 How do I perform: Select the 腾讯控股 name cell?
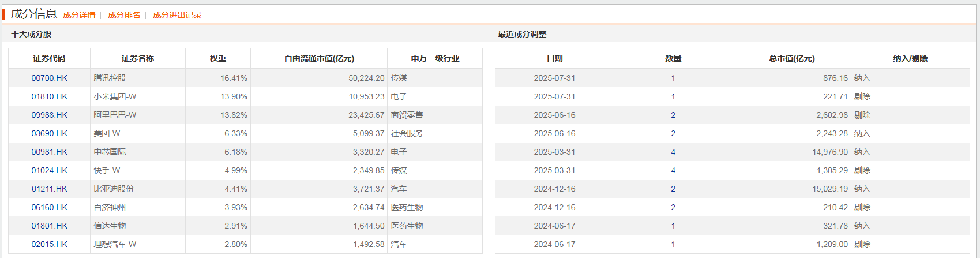click(x=138, y=78)
